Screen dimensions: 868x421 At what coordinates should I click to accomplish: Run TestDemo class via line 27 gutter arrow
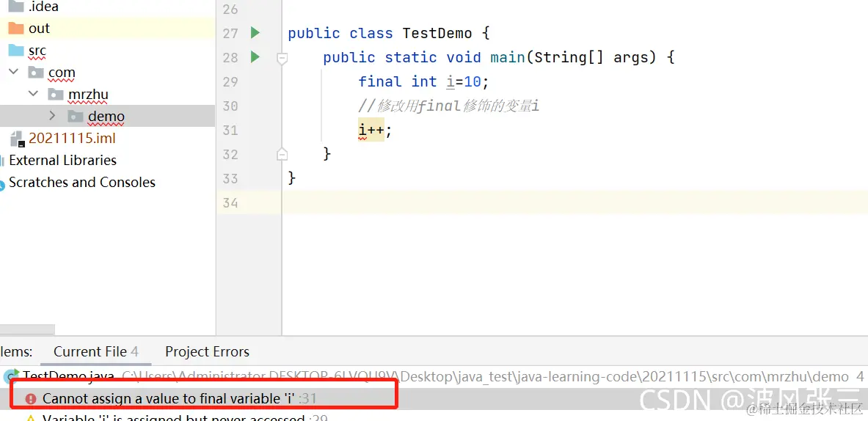coord(255,33)
